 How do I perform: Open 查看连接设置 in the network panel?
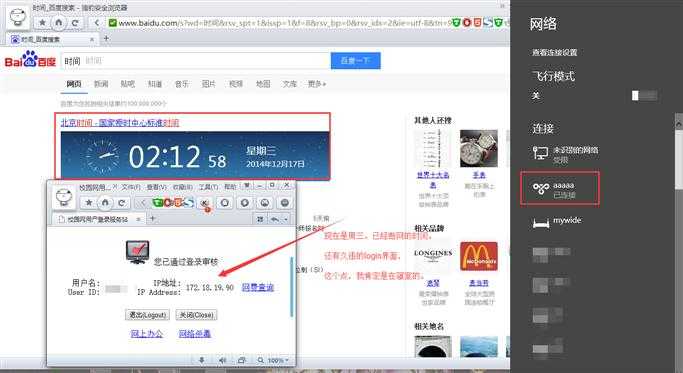(x=554, y=52)
